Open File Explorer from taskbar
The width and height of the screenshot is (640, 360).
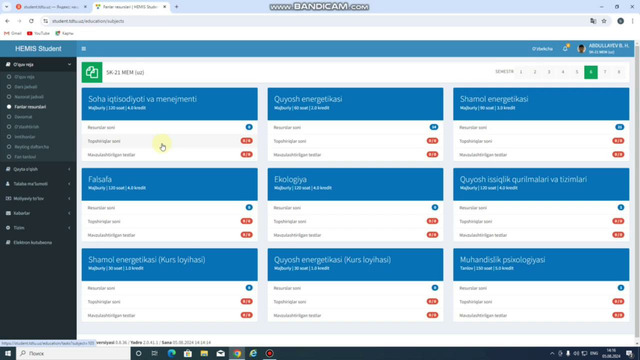(204, 353)
